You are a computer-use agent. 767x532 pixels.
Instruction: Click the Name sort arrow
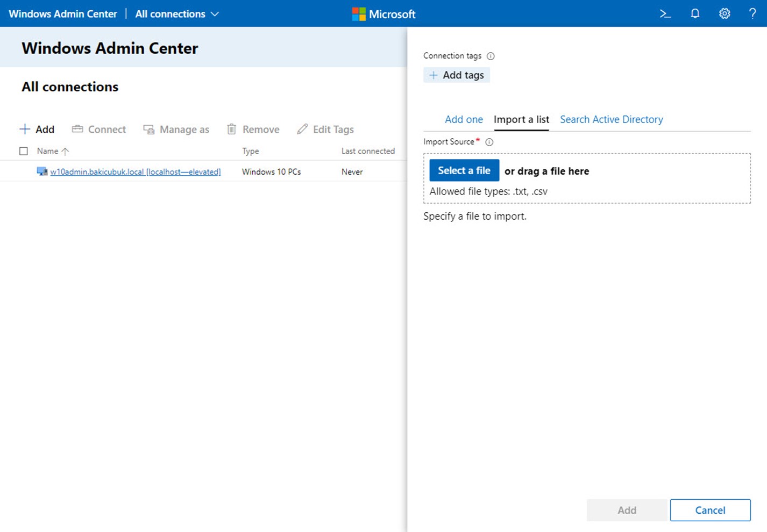point(66,152)
